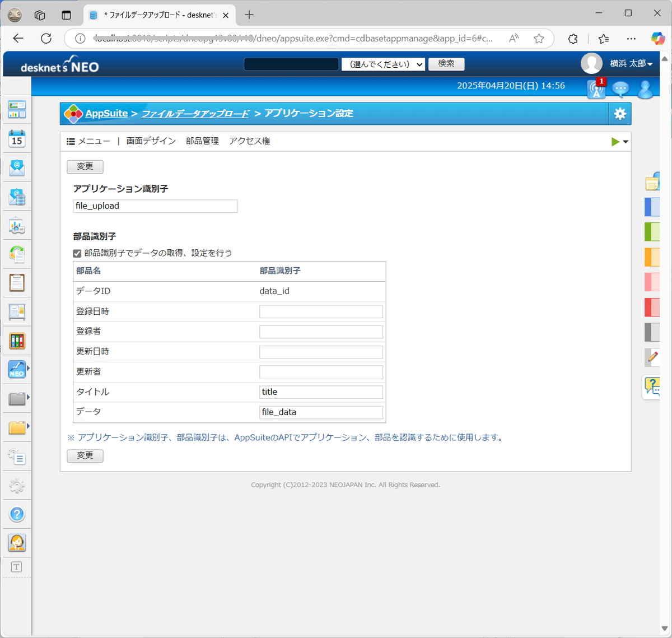Open the support operator icon at sidebar bottom
This screenshot has height=638, width=672.
16,542
